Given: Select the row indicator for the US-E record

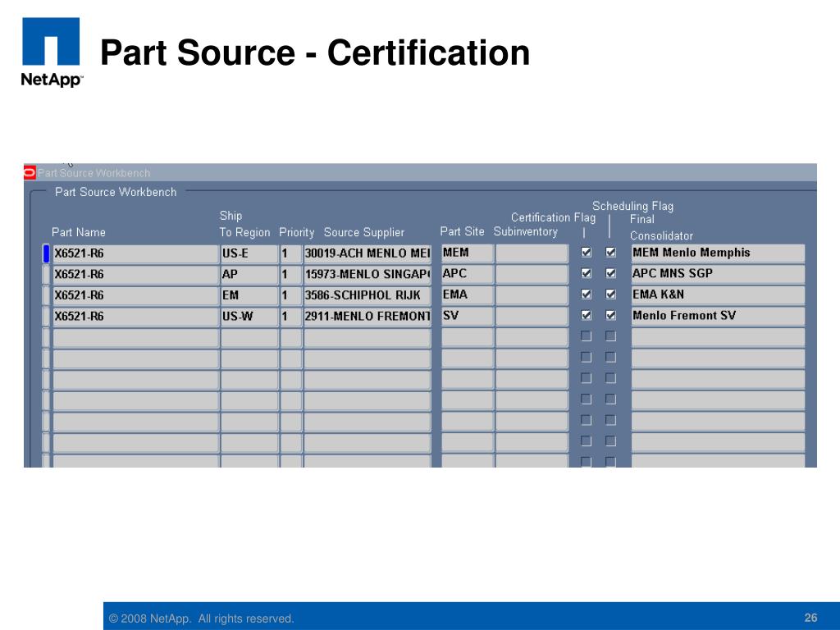Looking at the screenshot, I should click(46, 253).
